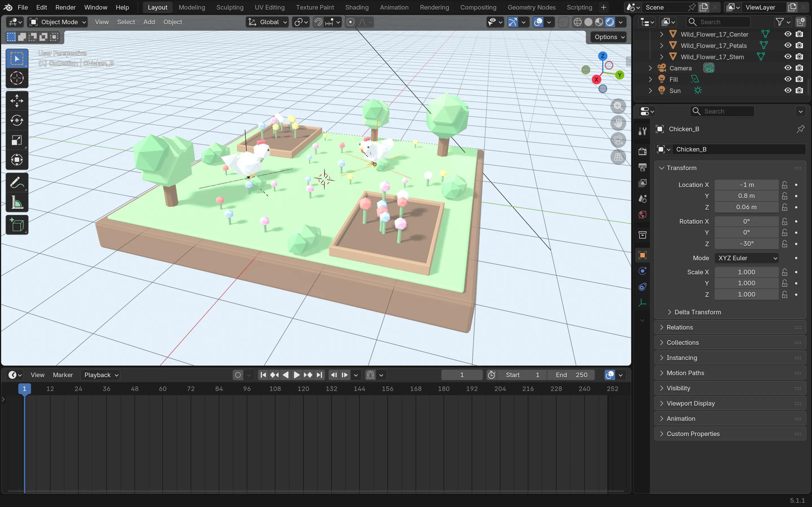
Task: Switch to the Shading workspace tab
Action: [x=357, y=7]
